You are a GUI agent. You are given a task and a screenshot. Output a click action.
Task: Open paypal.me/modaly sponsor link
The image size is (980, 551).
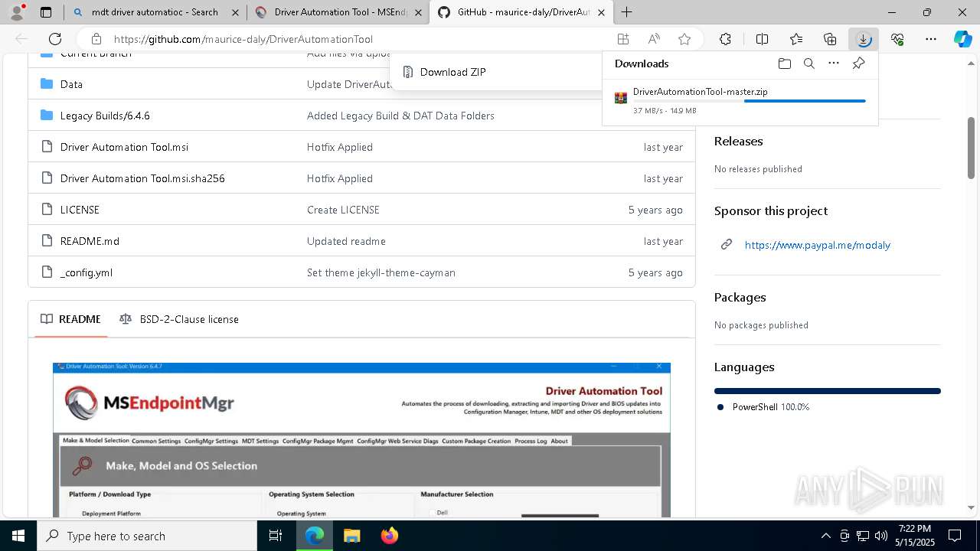(x=817, y=245)
